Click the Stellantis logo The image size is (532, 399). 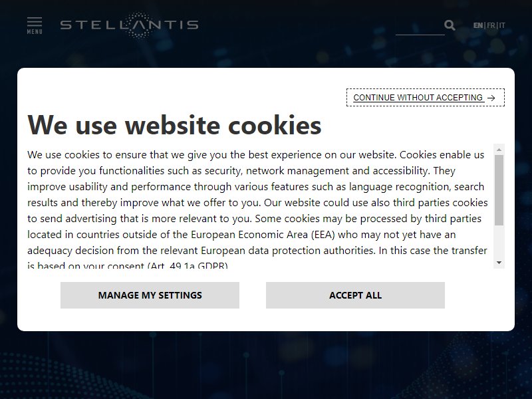click(129, 25)
